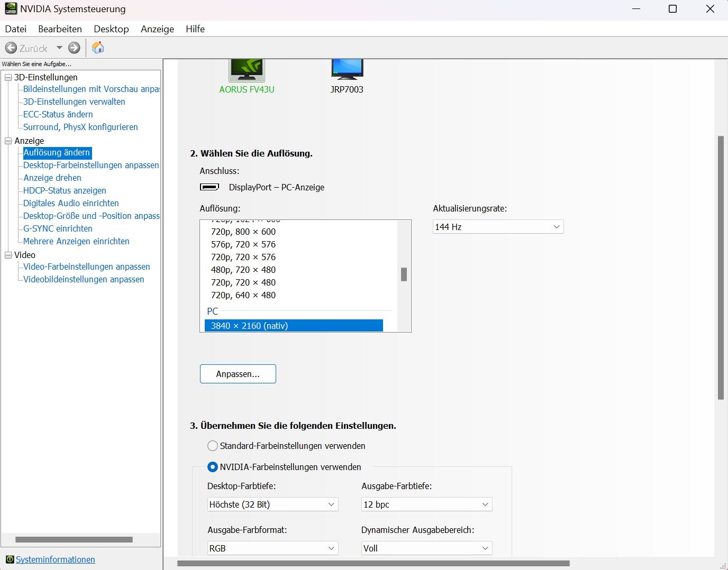Select NVIDIA-Farbeinstellungen verwenden radio button
728x570 pixels.
click(213, 467)
